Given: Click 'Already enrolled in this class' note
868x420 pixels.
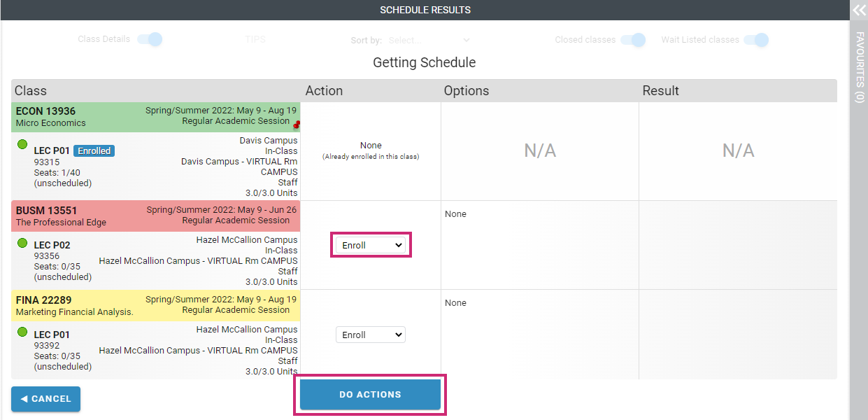Looking at the screenshot, I should (x=371, y=157).
